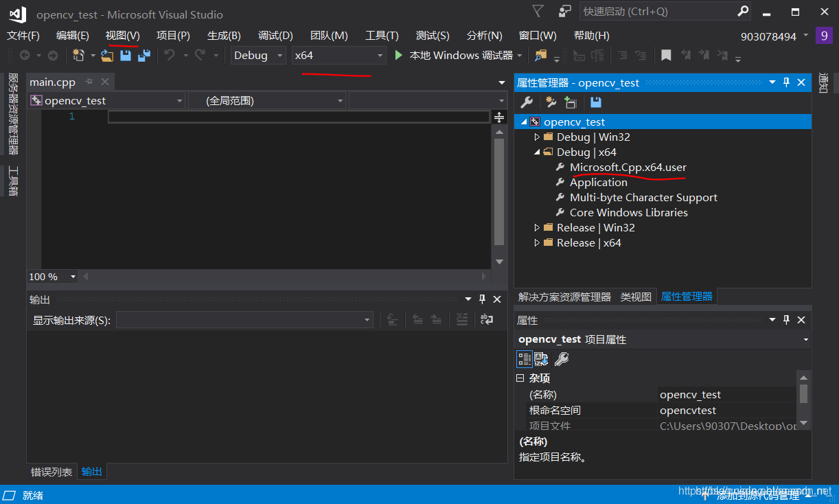Screen dimensions: 839x504
Task: Switch to the 错误列表 tab
Action: click(51, 472)
